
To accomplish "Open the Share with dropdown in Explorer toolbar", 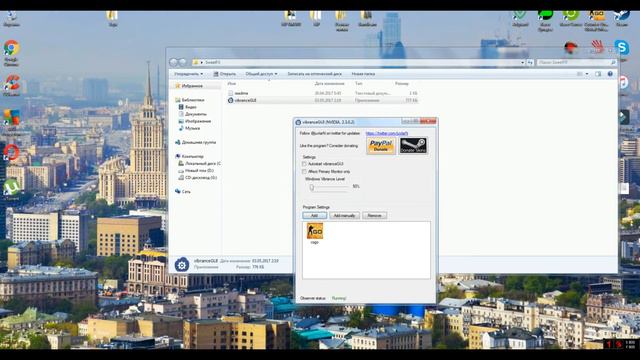I will 261,74.
